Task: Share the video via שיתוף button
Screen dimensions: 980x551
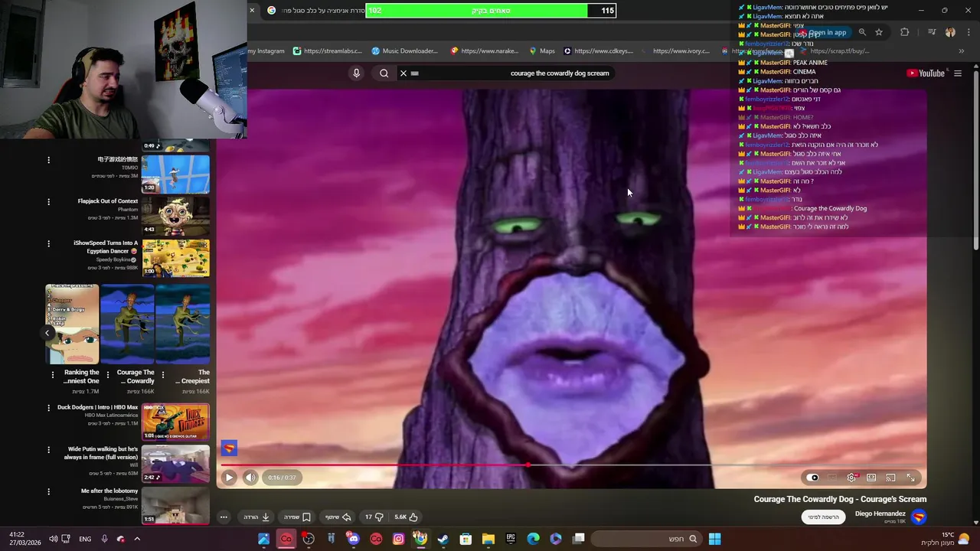Action: tap(338, 517)
